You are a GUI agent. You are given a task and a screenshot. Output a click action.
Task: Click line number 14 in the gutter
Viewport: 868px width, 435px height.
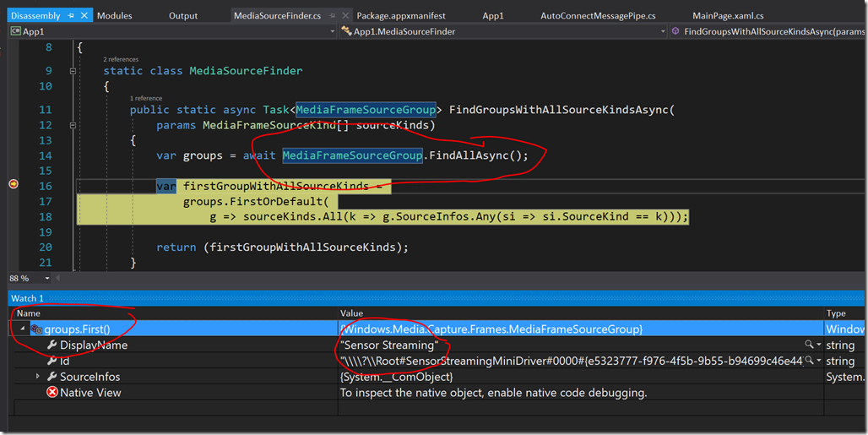[46, 155]
